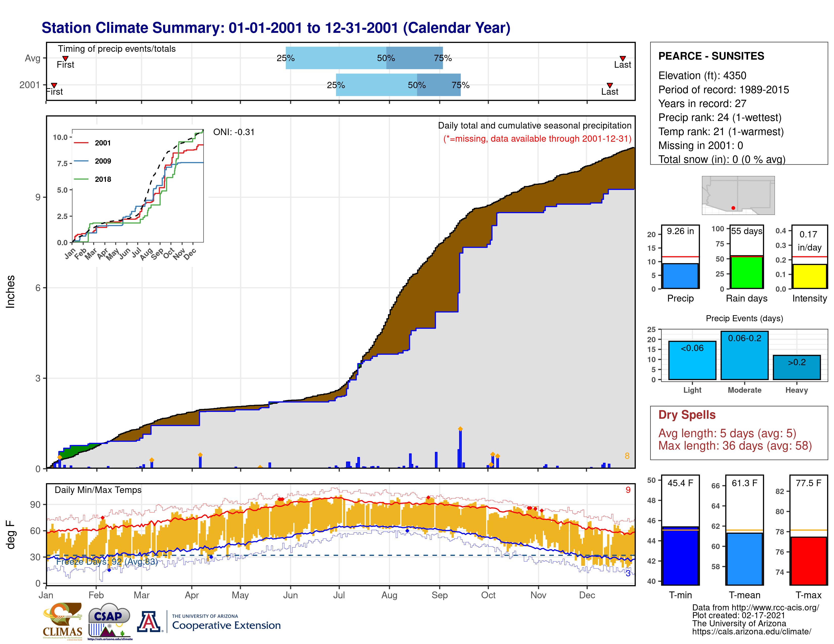The width and height of the screenshot is (834, 644).
Task: Click the '45.4 F' T-min value label
Action: point(680,483)
